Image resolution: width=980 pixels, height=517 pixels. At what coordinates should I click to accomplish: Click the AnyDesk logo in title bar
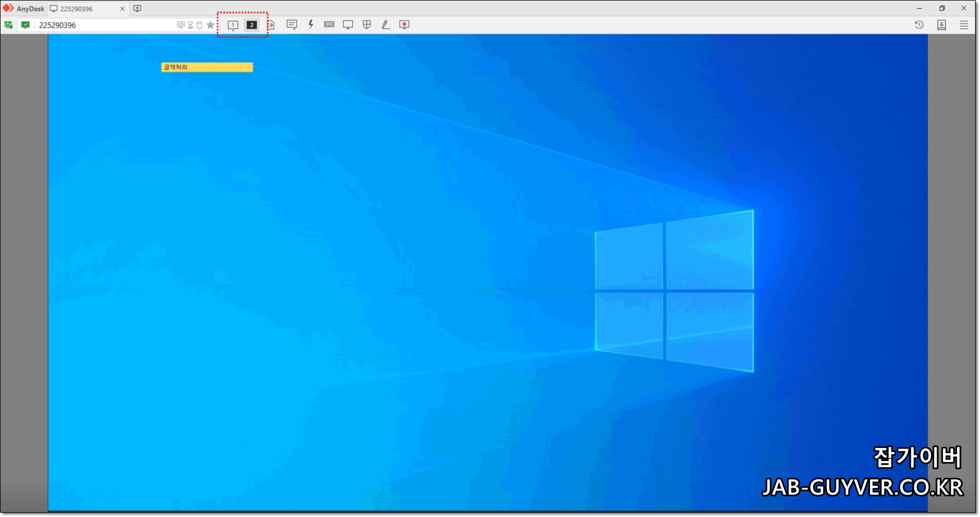point(23,9)
